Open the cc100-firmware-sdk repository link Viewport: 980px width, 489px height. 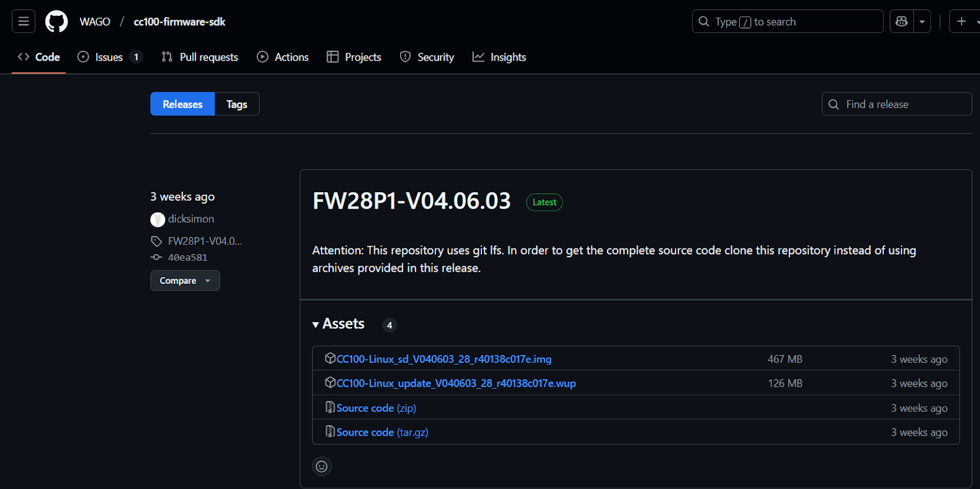(x=179, y=21)
